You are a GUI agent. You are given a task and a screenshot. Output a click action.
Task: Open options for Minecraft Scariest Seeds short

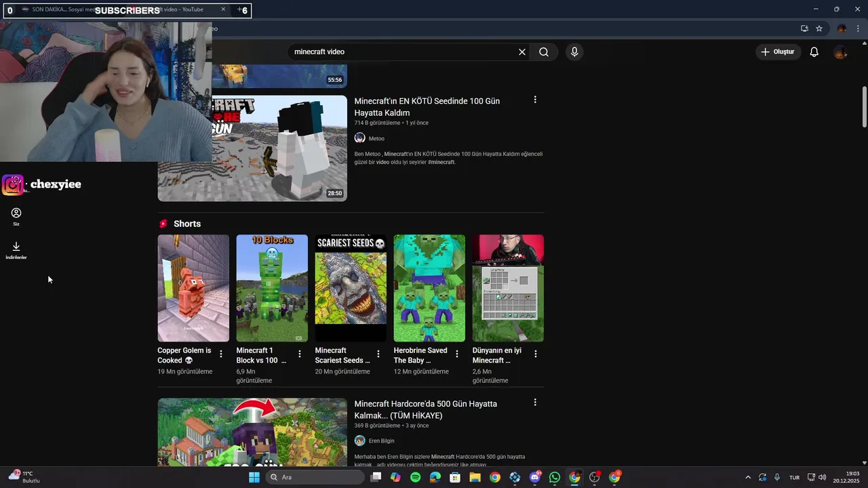pyautogui.click(x=378, y=354)
